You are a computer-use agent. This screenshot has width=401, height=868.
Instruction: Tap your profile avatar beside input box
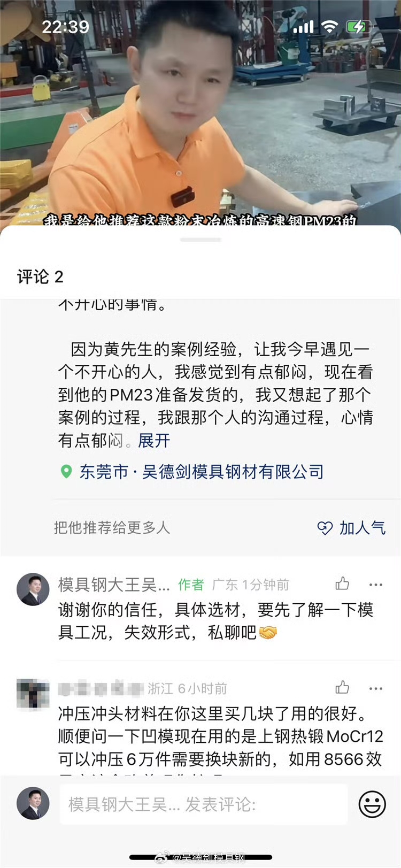pos(33,803)
